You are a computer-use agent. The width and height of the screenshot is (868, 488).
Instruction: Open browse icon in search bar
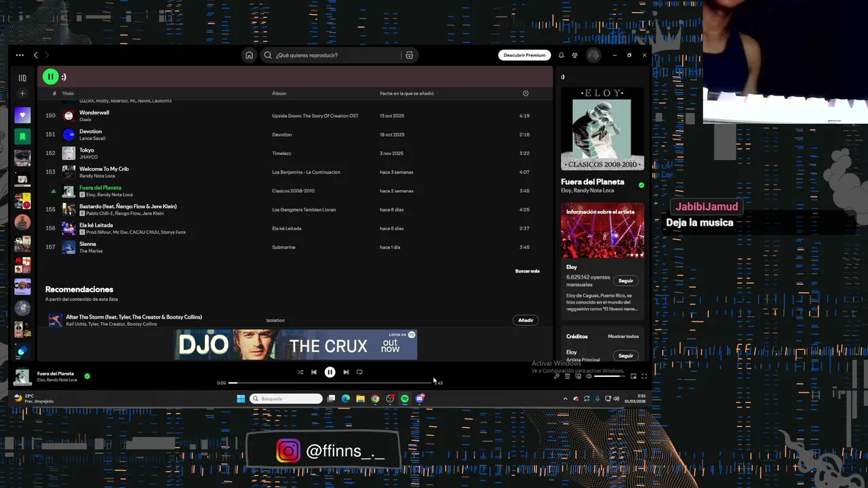(x=409, y=55)
